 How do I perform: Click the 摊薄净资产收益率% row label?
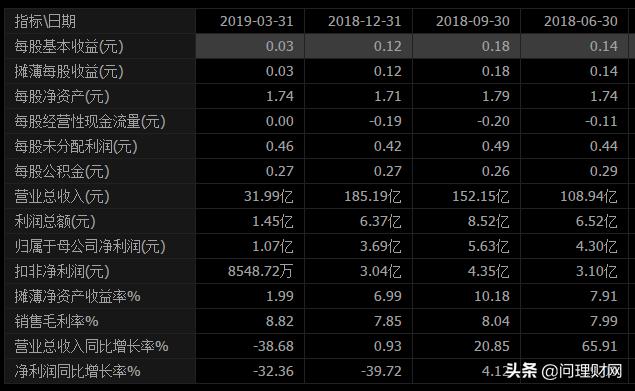click(77, 297)
